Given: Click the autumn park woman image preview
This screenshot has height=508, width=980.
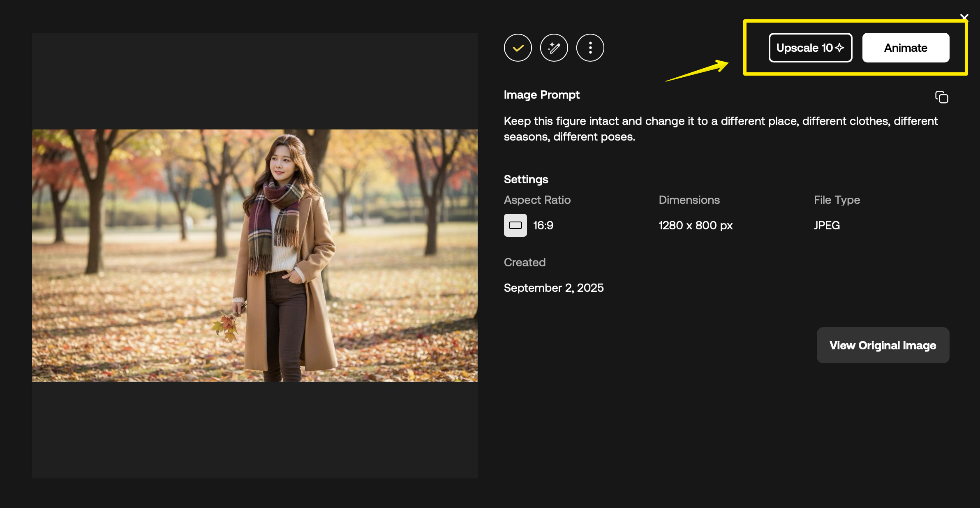Looking at the screenshot, I should pyautogui.click(x=255, y=255).
